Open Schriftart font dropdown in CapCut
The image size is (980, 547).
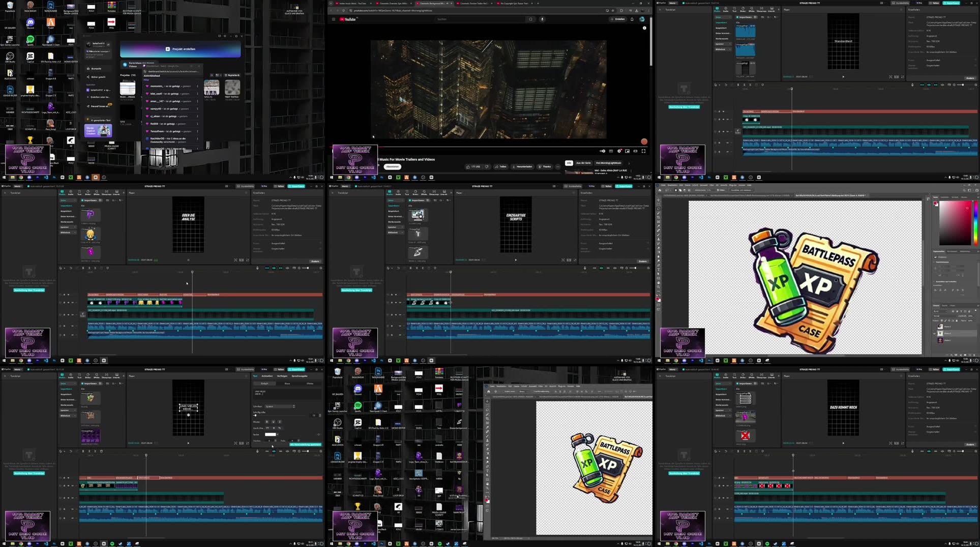pyautogui.click(x=279, y=407)
